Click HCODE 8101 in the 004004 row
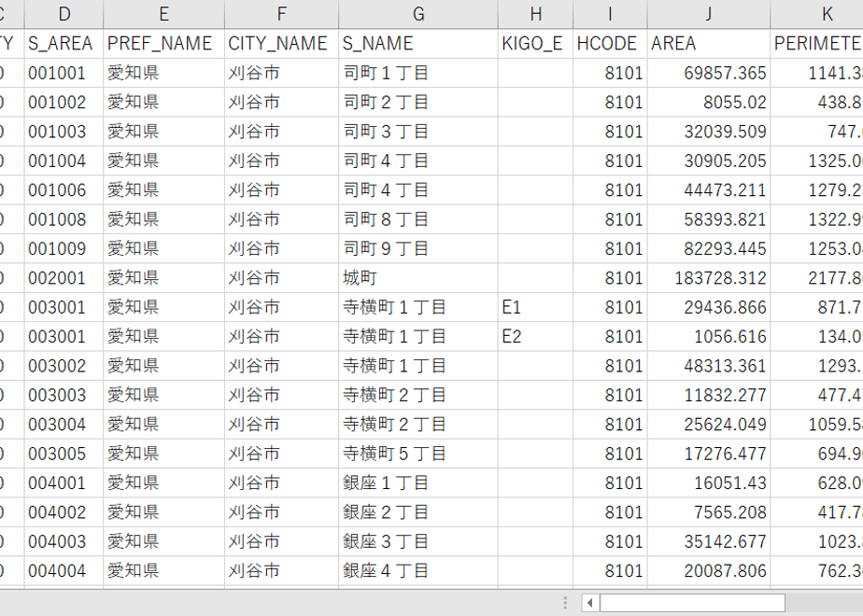 click(610, 571)
